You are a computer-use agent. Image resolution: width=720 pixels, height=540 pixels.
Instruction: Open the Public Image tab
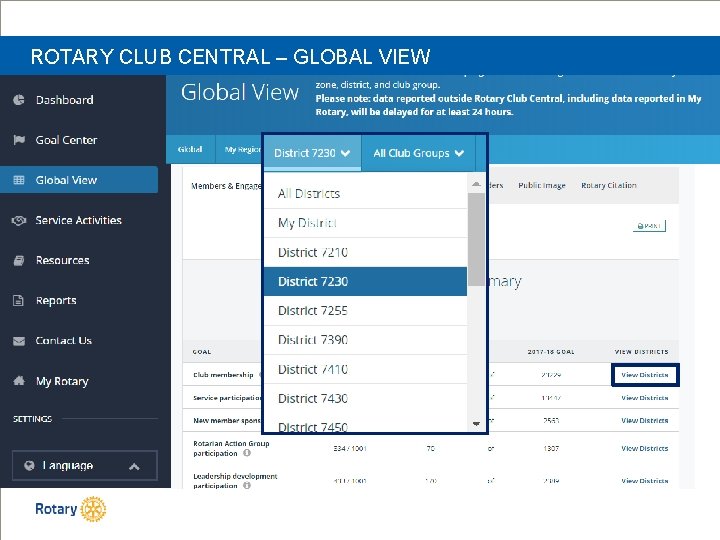(542, 186)
